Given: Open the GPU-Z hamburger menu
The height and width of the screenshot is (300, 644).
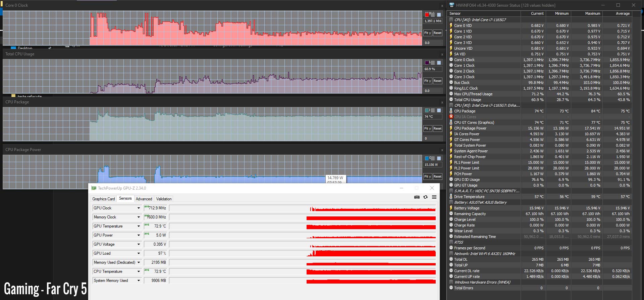Looking at the screenshot, I should point(434,197).
